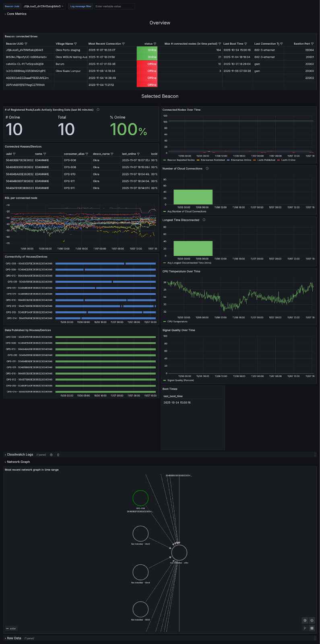Image resolution: width=320 pixels, height=644 pixels.
Task: Filter the Village Name column
Action: (75, 44)
